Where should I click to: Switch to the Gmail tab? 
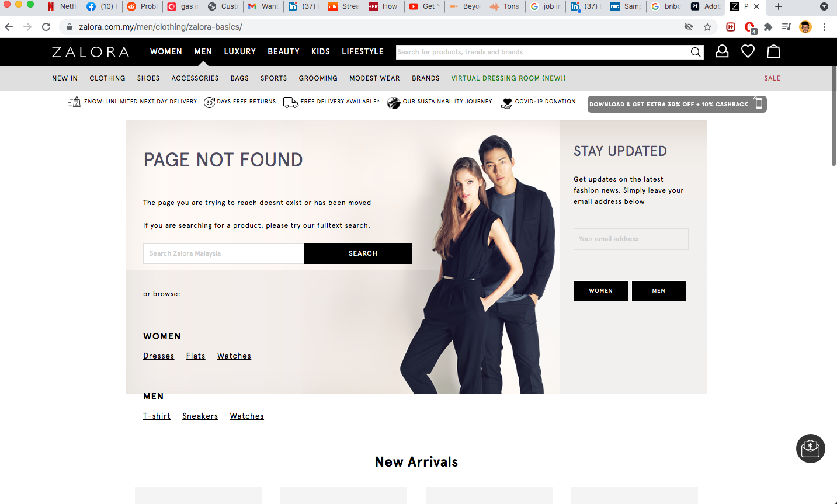[263, 6]
